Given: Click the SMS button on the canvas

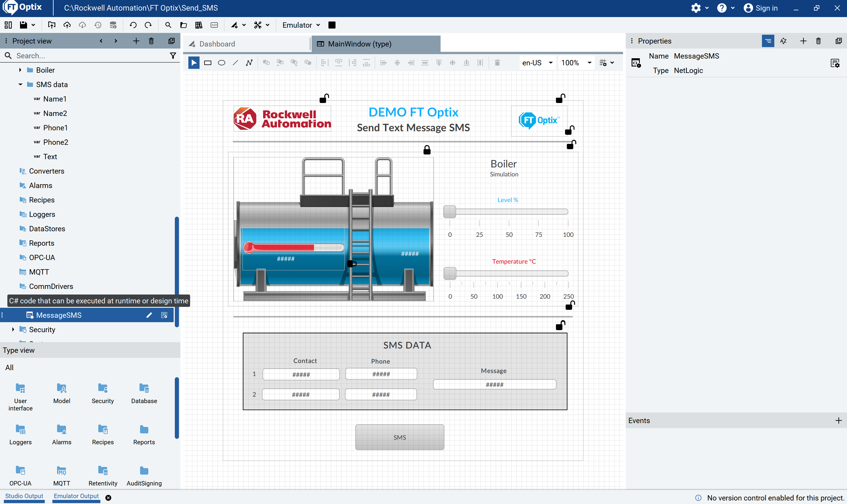Looking at the screenshot, I should pos(400,438).
